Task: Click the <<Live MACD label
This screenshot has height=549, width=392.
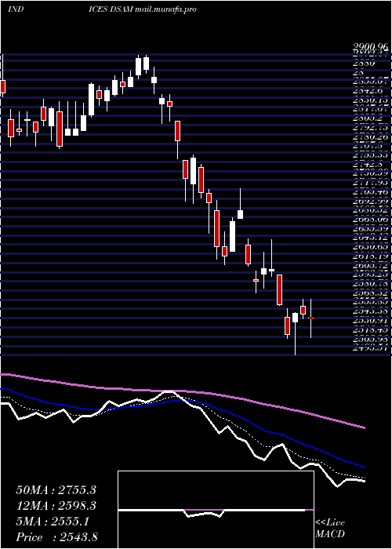Action: click(330, 529)
